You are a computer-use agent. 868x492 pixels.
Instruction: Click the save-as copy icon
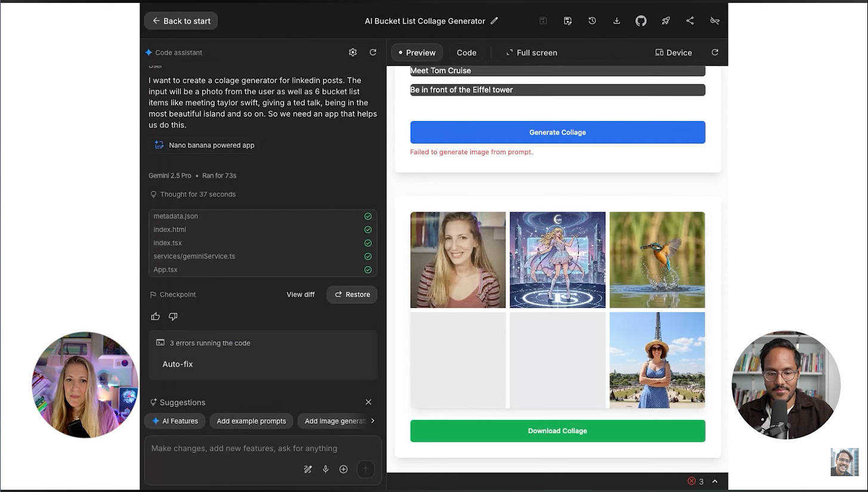568,21
